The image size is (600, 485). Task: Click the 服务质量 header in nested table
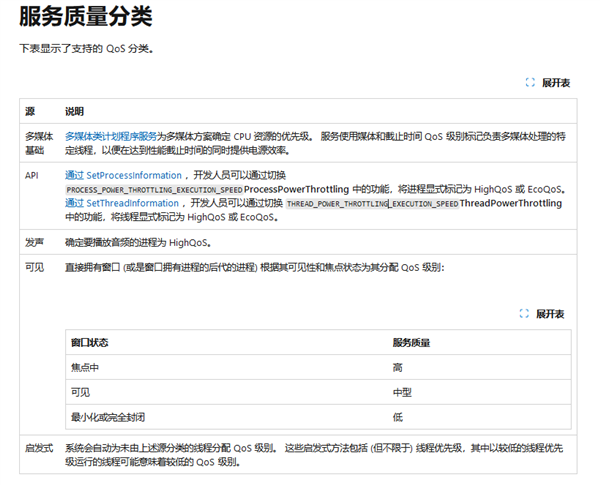411,342
